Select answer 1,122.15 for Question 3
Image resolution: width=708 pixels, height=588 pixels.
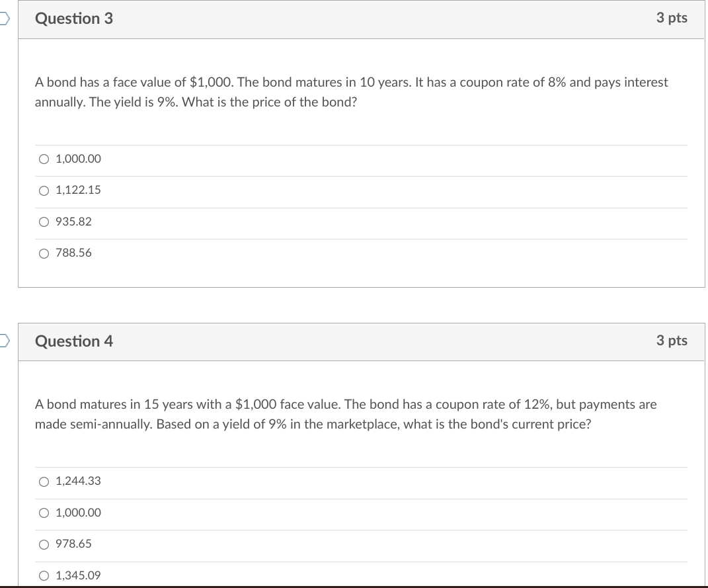[x=43, y=190]
